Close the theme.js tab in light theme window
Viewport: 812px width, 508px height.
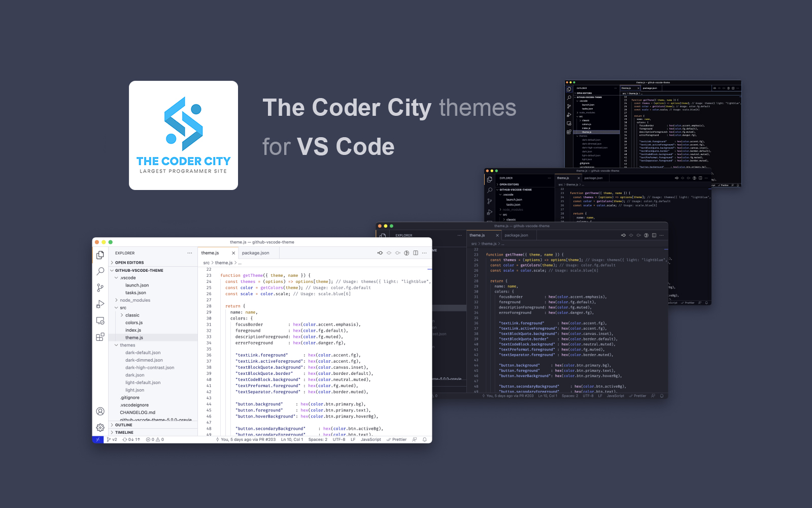233,253
